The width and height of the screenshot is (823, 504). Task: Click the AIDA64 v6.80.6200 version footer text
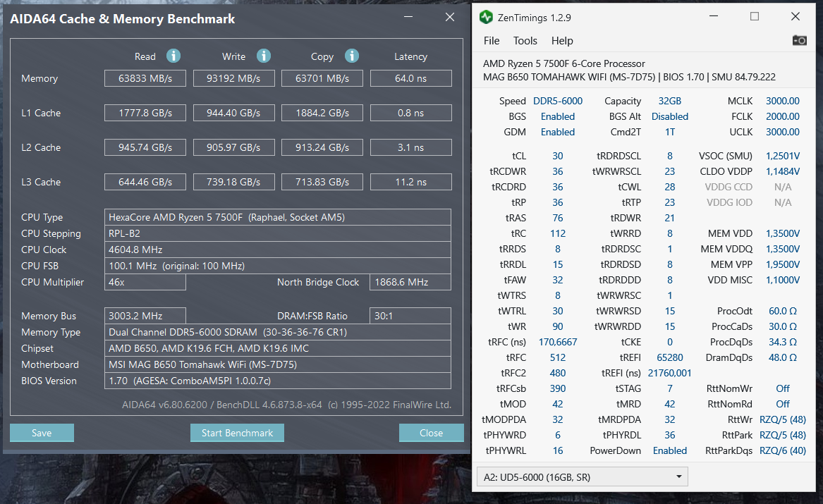click(286, 405)
